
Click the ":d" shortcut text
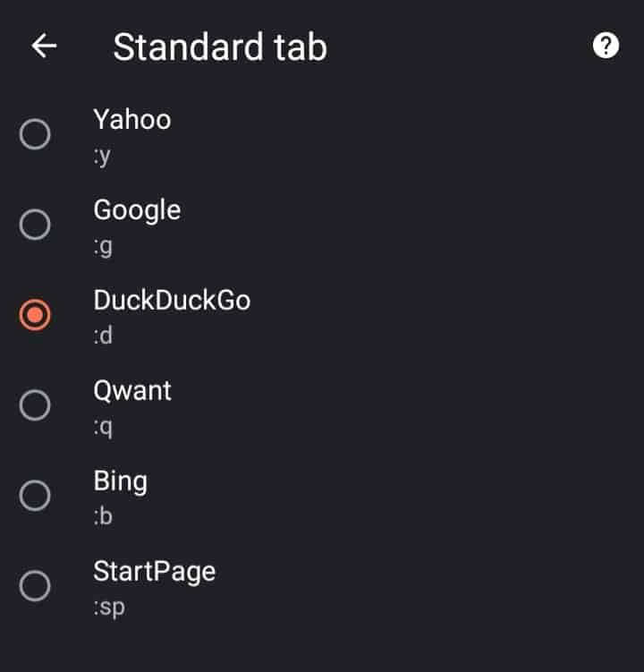(103, 336)
